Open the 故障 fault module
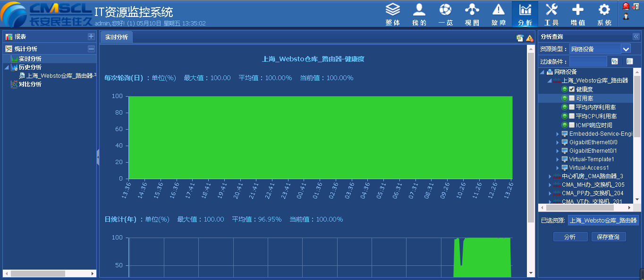 click(499, 14)
